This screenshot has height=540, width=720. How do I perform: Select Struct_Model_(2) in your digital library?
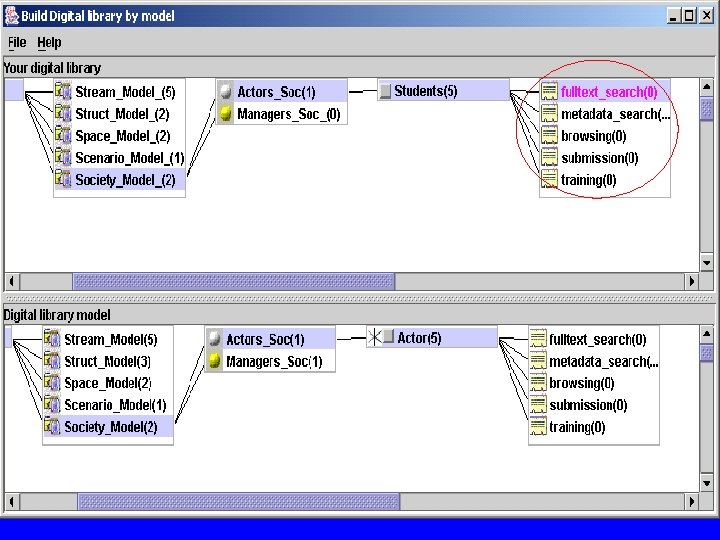tap(122, 114)
